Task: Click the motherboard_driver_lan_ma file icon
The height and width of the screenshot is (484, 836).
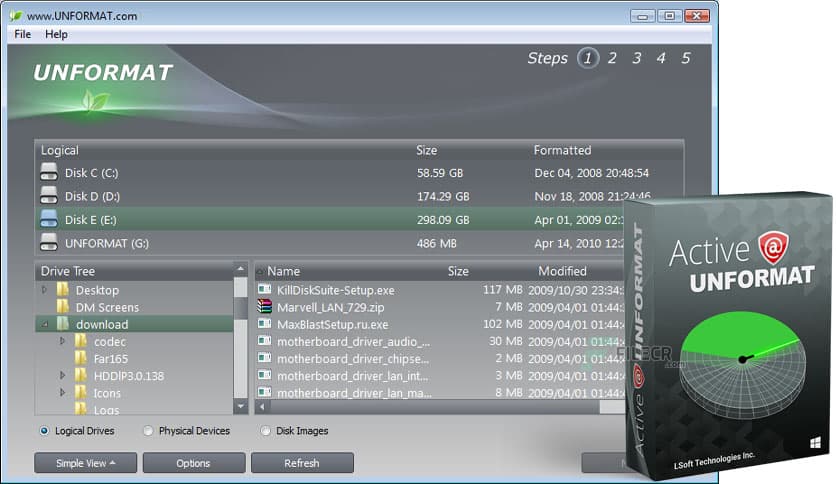Action: click(x=265, y=393)
